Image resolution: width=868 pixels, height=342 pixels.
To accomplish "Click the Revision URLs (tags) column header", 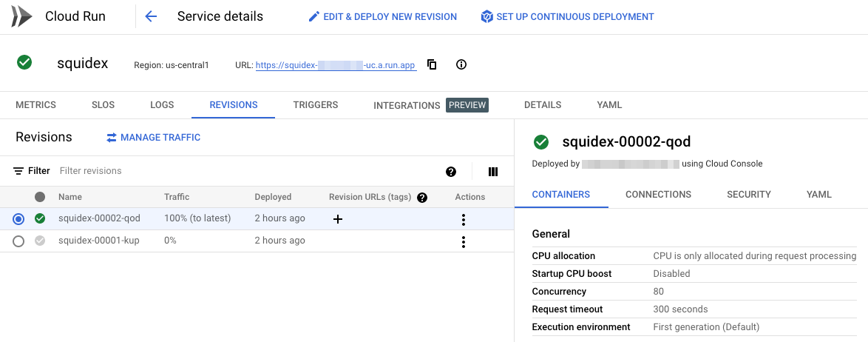I will click(x=370, y=197).
